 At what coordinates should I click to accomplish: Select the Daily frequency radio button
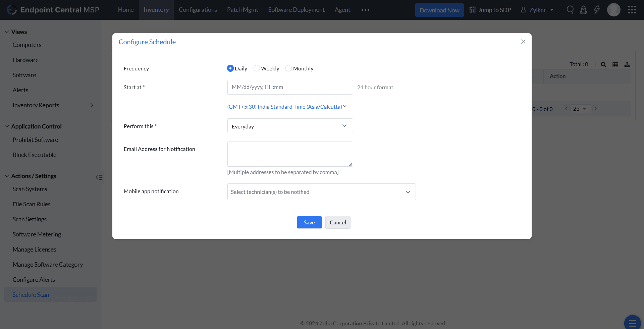coord(230,68)
